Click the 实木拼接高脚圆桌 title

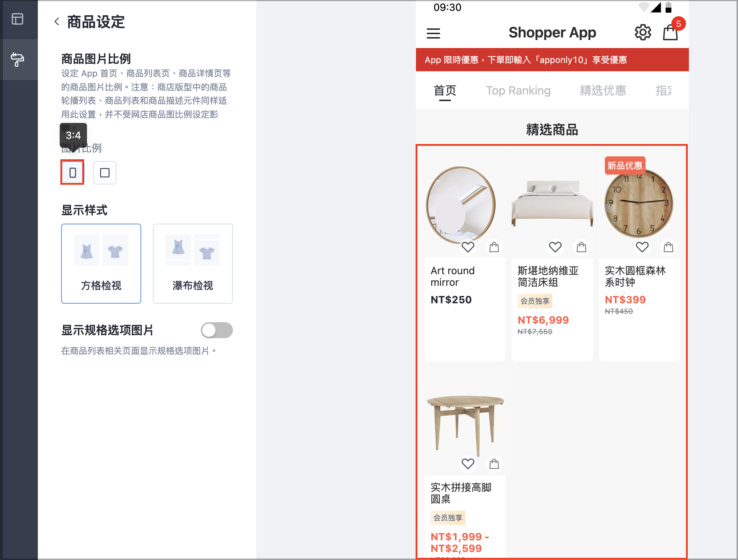461,493
